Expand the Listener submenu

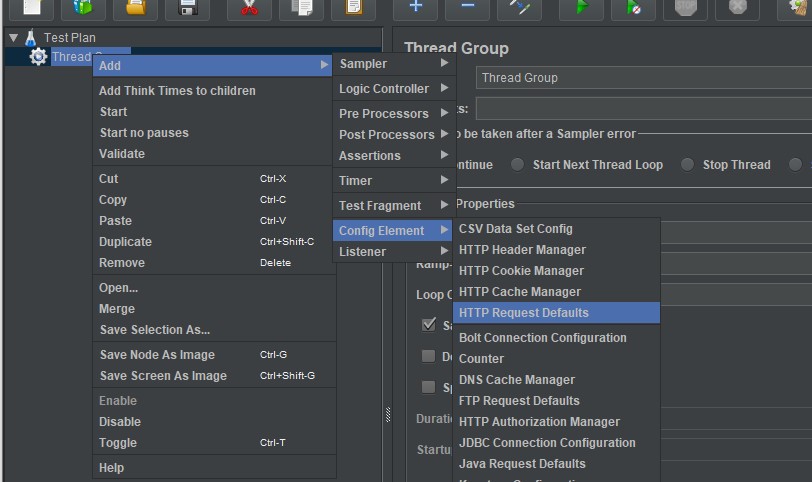(x=392, y=252)
